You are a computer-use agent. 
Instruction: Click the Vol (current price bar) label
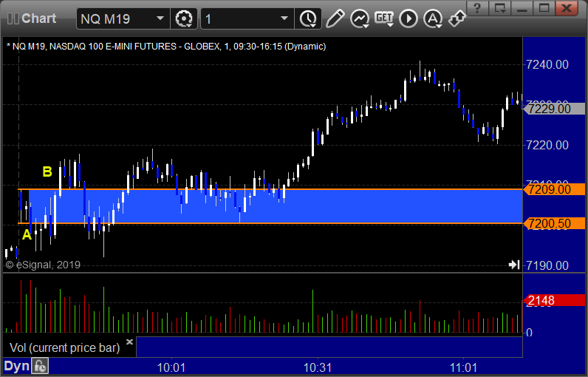click(x=64, y=347)
